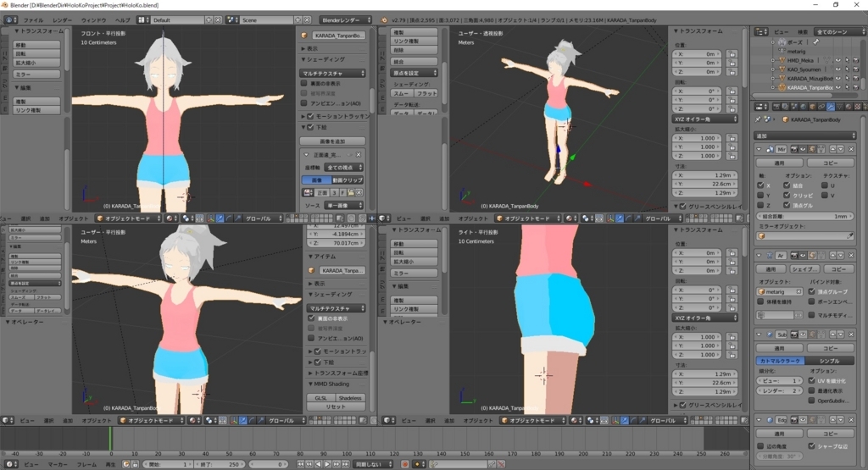Click the pivot point icon in front view header
Viewport: 868px width, 470px height.
click(188, 218)
